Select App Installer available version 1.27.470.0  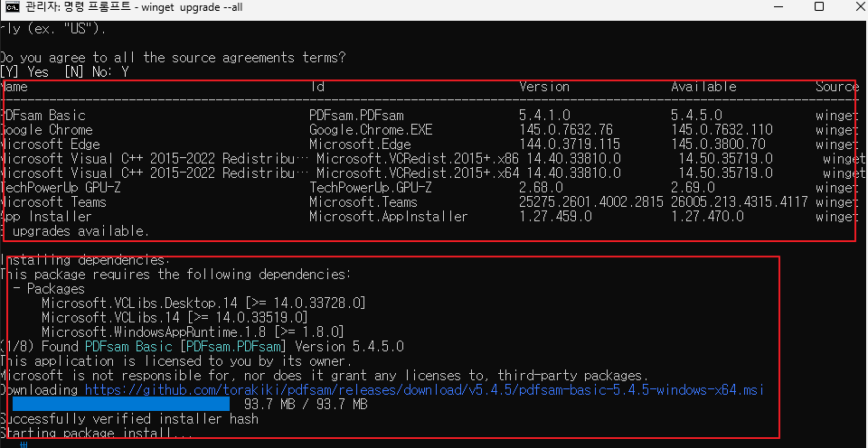pos(707,216)
